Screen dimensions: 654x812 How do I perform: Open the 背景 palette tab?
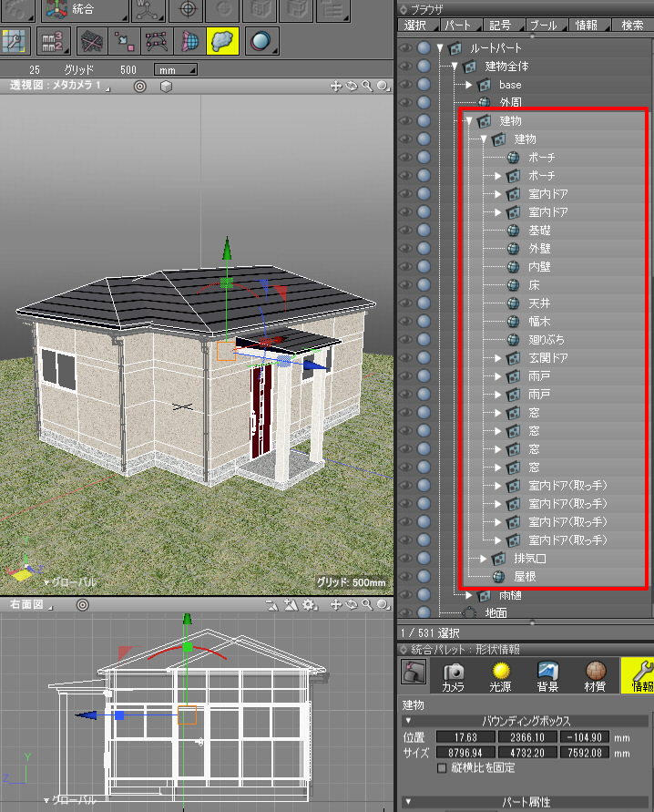(547, 676)
